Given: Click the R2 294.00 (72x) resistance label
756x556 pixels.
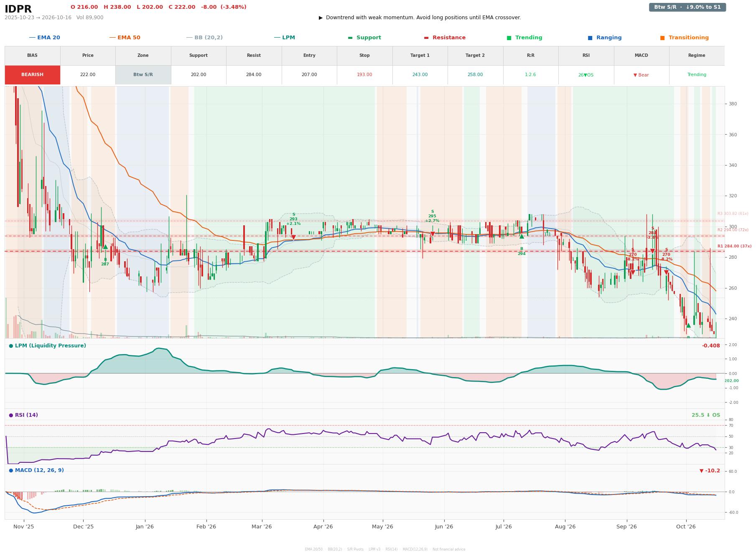Looking at the screenshot, I should (x=733, y=230).
